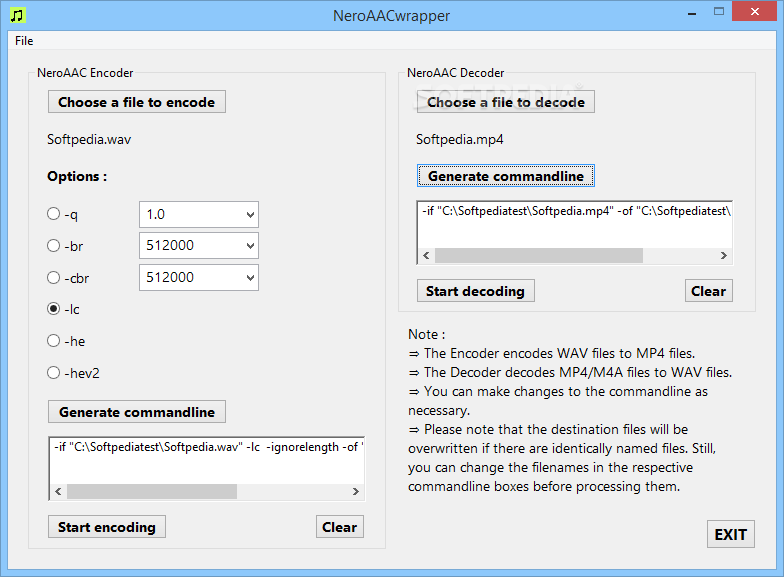
Task: Open the File menu
Action: [x=24, y=41]
